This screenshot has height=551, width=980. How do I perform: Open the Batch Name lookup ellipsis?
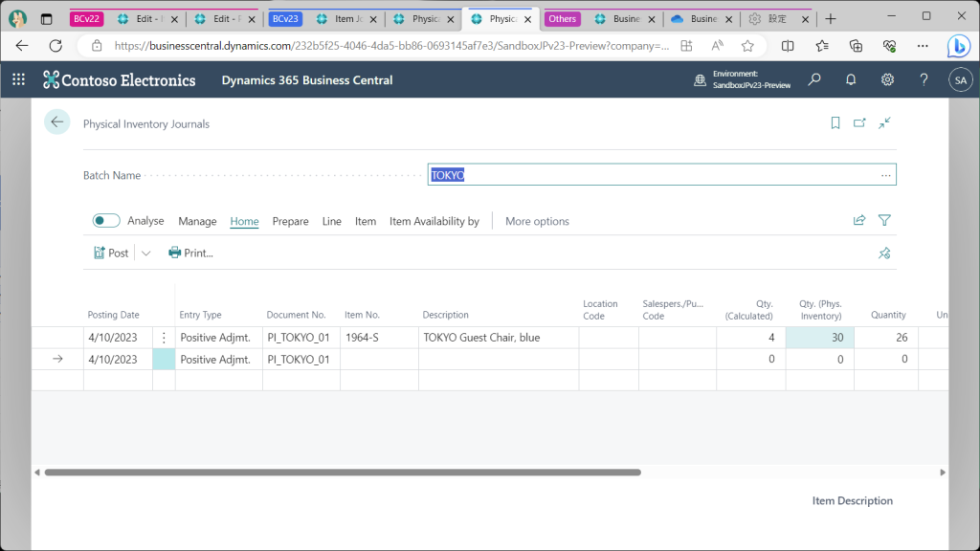pos(885,175)
